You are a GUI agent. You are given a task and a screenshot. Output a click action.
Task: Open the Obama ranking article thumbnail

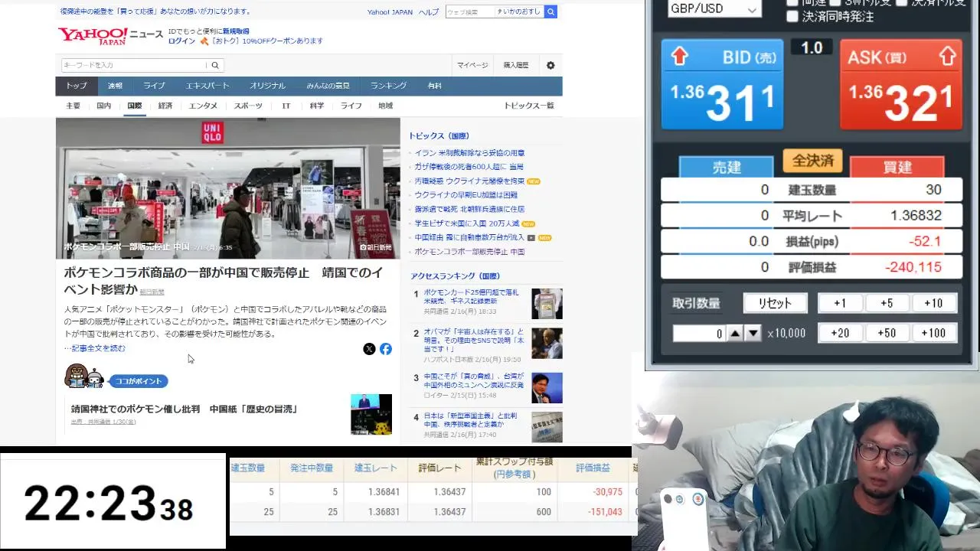pyautogui.click(x=547, y=344)
